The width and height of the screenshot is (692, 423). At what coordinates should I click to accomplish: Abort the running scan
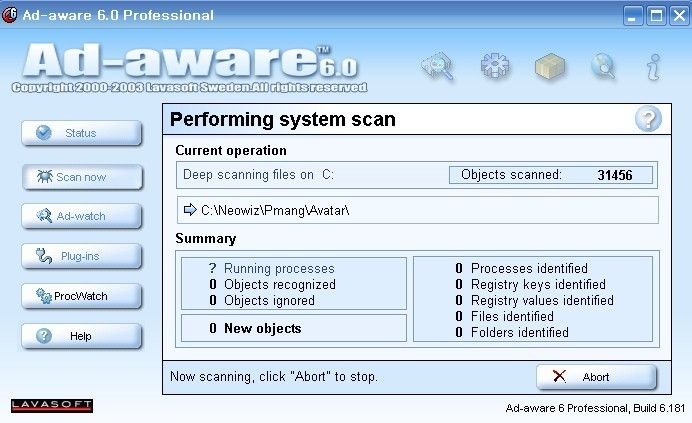596,377
